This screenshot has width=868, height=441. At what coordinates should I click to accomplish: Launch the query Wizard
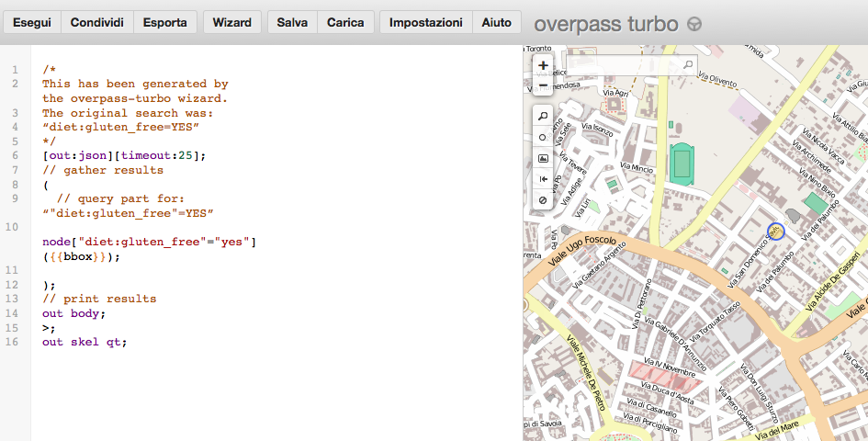click(231, 23)
